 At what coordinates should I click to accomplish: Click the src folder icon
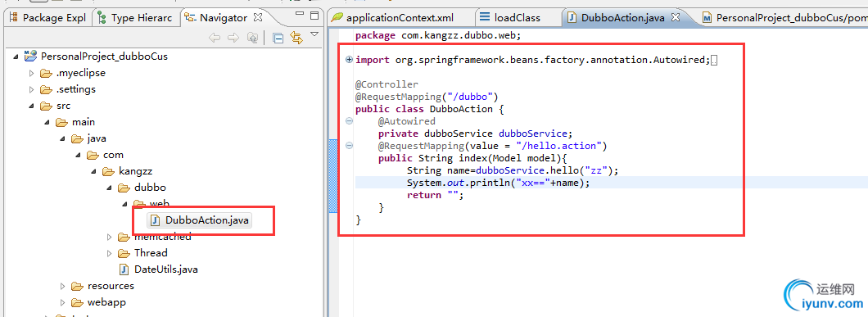tap(46, 106)
